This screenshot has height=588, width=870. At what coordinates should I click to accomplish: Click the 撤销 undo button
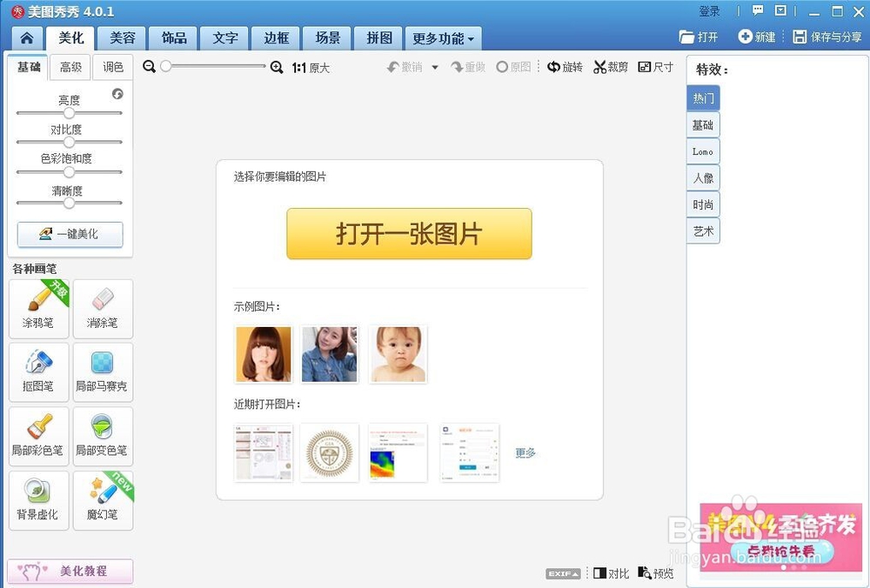(405, 67)
